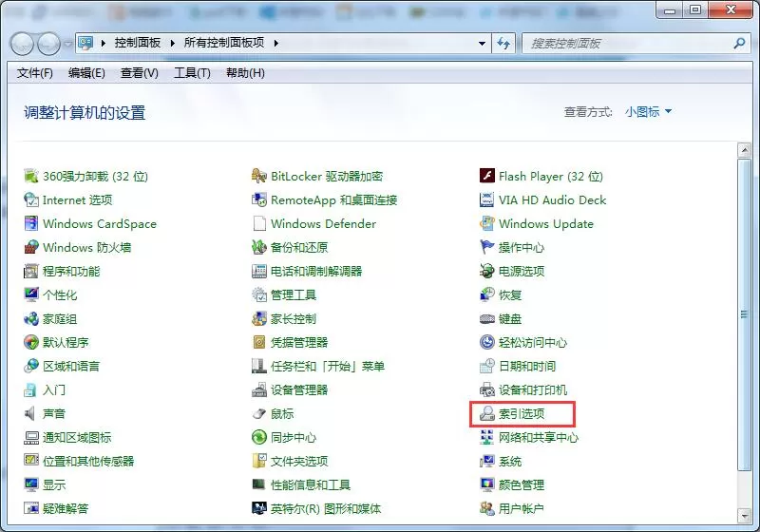The height and width of the screenshot is (532, 760).
Task: Open the Flash Player (32 位) icon
Action: [486, 176]
